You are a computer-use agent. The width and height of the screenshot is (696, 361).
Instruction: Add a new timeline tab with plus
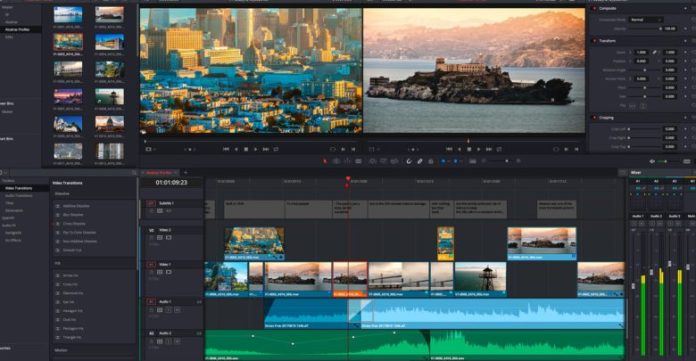click(x=186, y=172)
